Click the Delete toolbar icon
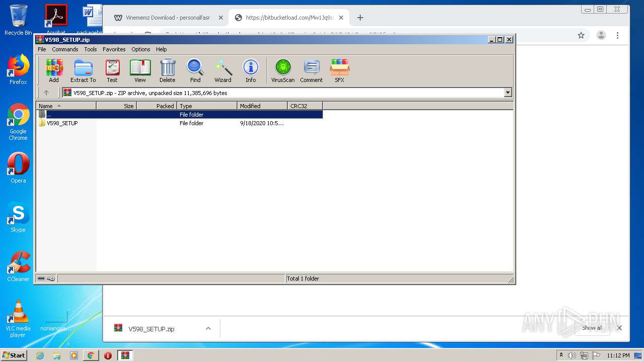 168,70
